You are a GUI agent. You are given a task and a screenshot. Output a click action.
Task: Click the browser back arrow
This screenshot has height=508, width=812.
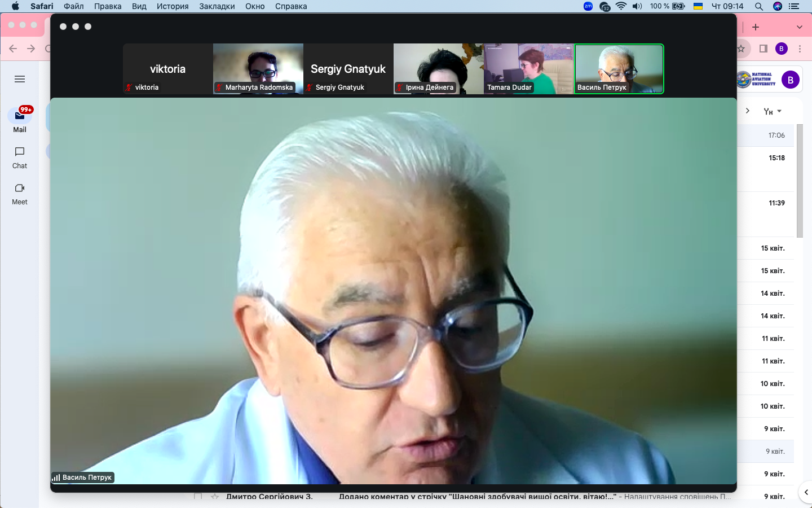coord(13,49)
